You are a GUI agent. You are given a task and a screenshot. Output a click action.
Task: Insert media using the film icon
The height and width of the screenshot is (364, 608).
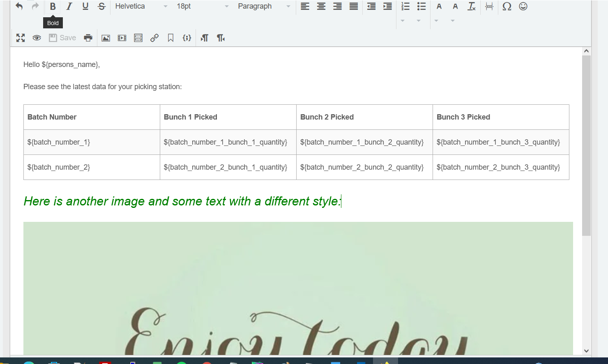(x=122, y=38)
